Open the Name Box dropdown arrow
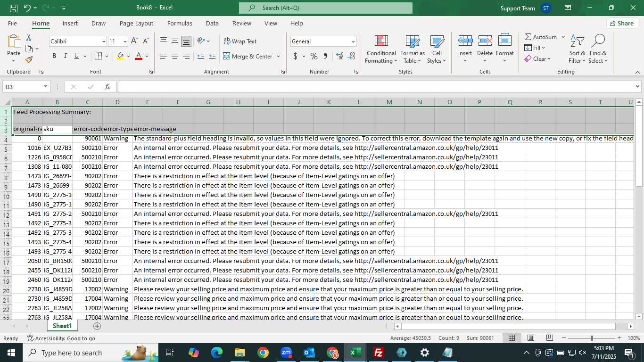Image resolution: width=644 pixels, height=362 pixels. pos(46,87)
